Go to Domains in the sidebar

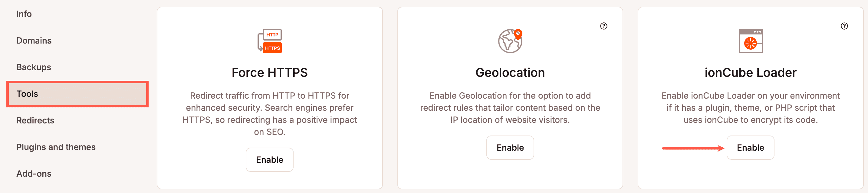point(34,41)
